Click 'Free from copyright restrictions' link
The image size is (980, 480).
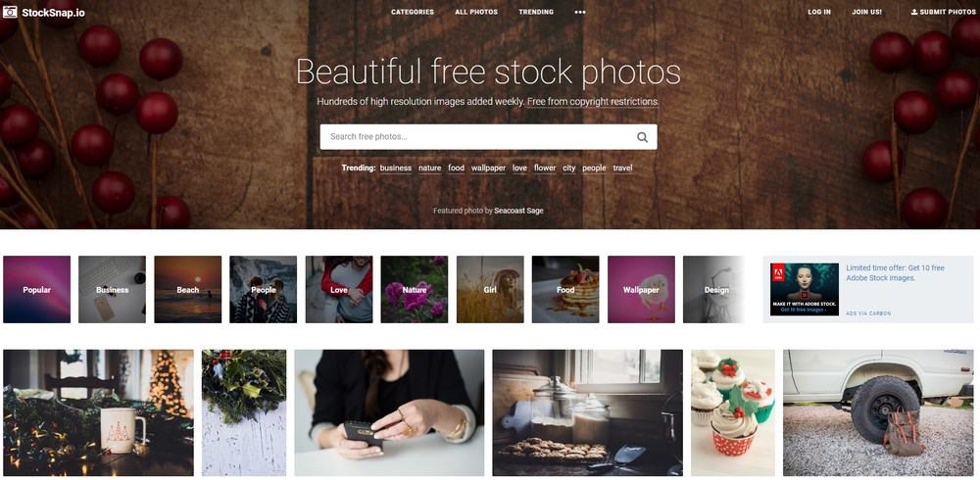pos(593,101)
